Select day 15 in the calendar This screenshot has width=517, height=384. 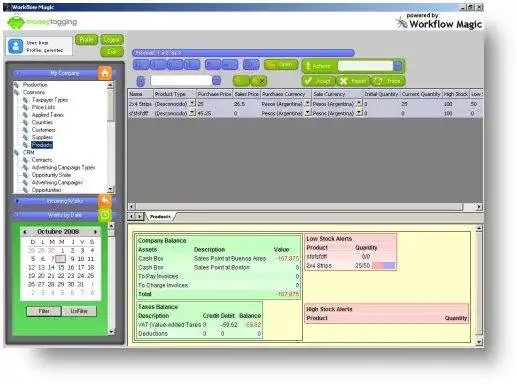tap(61, 267)
